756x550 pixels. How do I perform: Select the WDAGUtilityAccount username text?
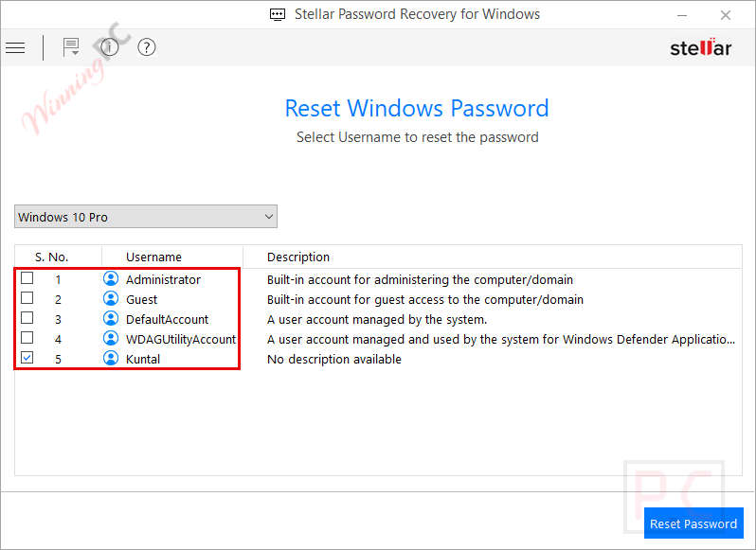pos(181,340)
